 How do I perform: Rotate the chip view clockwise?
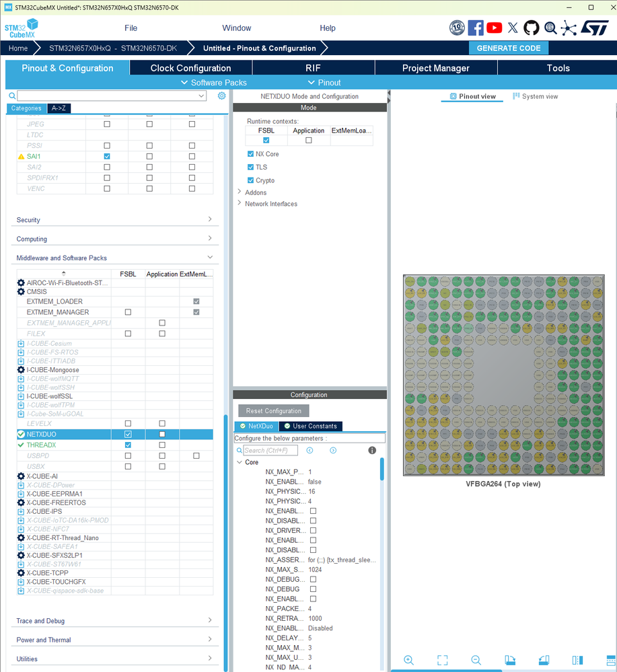click(x=510, y=660)
